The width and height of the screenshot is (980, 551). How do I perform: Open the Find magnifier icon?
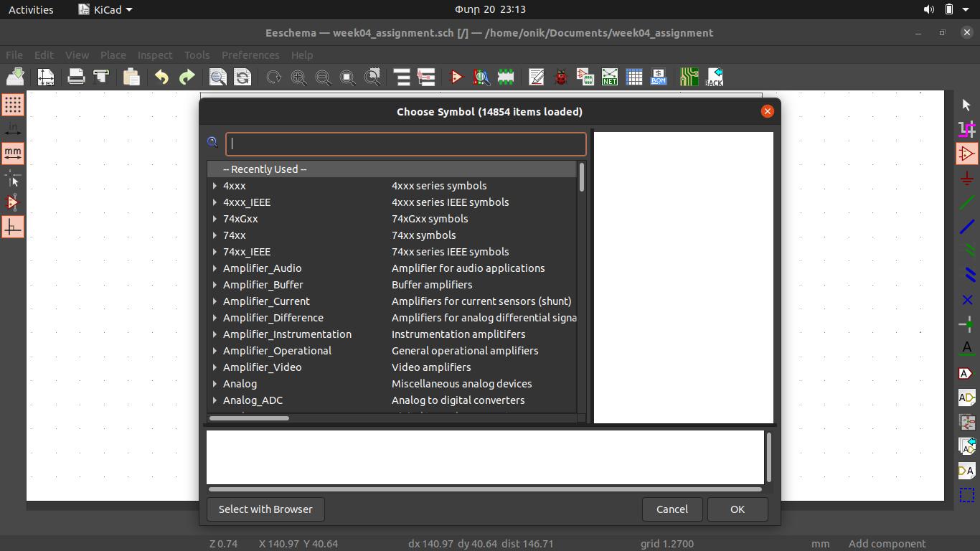point(217,77)
